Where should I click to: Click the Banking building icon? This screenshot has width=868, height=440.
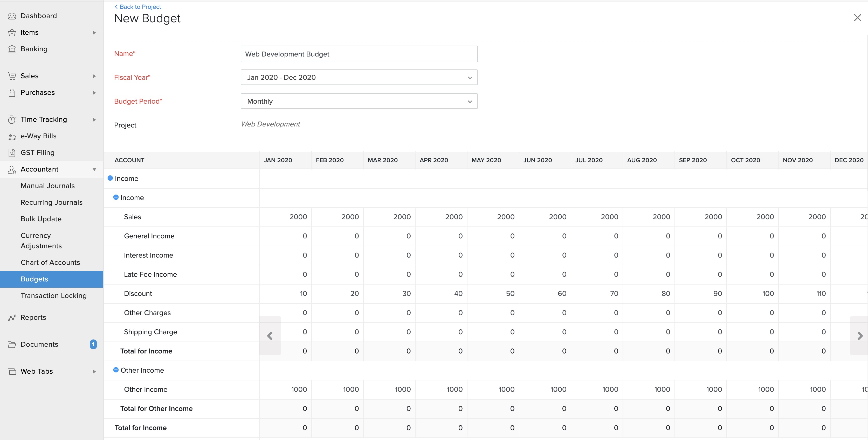click(x=12, y=49)
